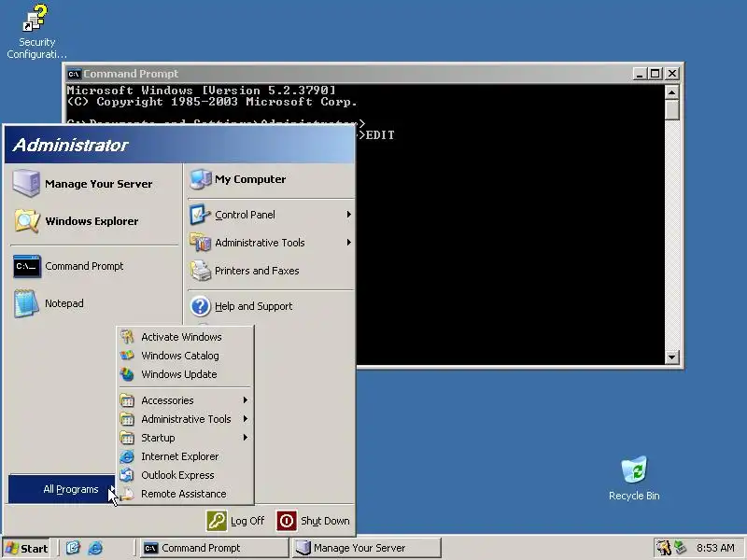Open the Security Configuration desktop shortcut icon
This screenshot has width=747, height=560.
(35, 19)
